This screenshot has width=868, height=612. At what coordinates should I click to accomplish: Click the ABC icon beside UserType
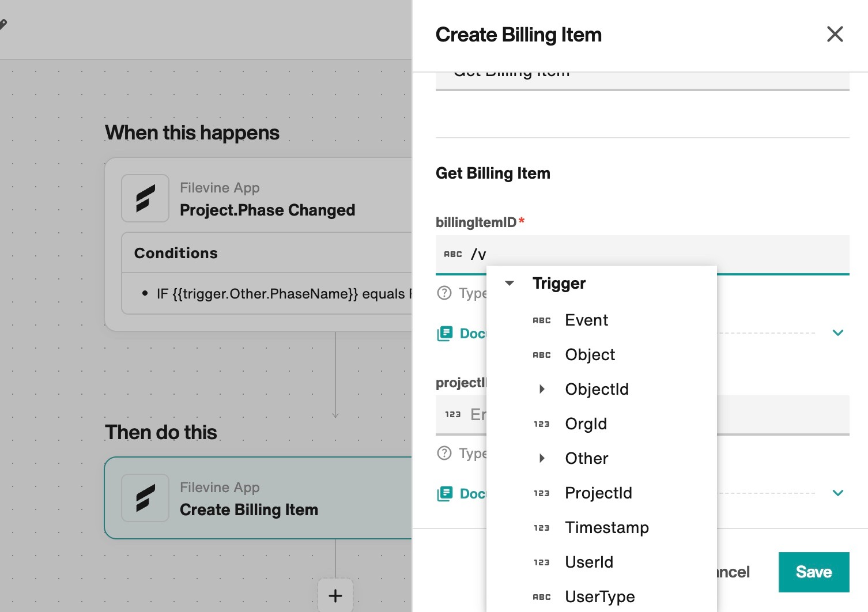[x=542, y=597]
